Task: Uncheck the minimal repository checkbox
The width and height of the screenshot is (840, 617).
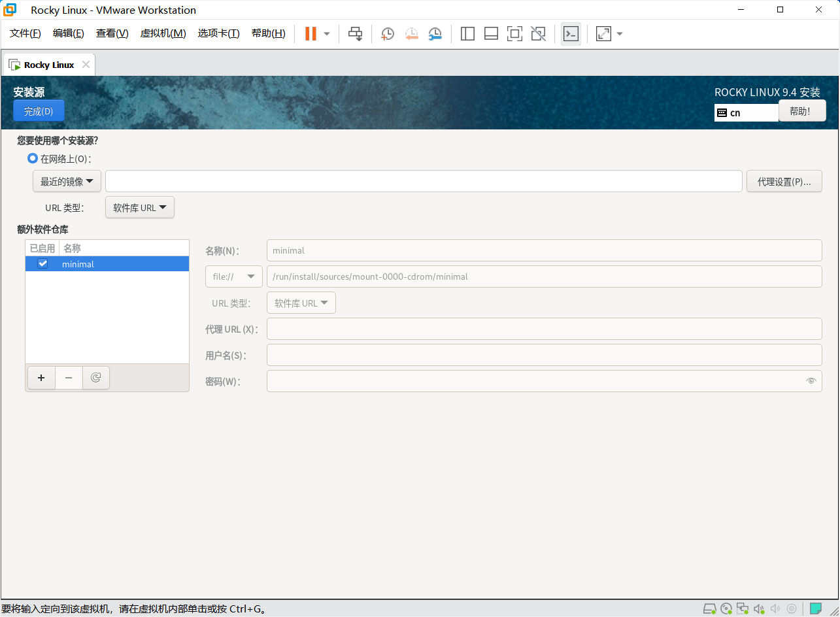Action: point(43,264)
